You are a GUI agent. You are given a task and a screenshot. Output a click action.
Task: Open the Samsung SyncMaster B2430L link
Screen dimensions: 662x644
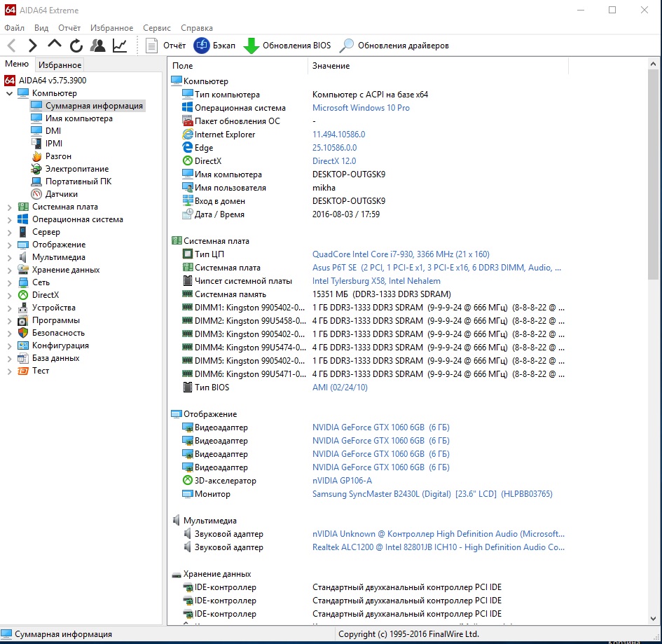click(432, 493)
